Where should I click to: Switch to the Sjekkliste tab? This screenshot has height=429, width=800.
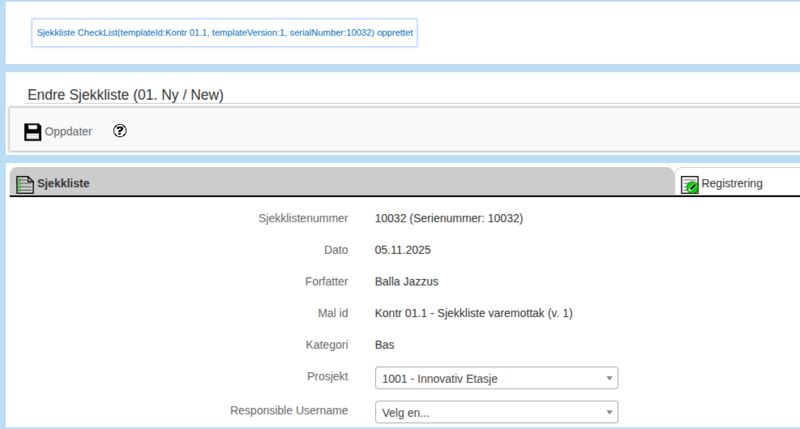[64, 184]
